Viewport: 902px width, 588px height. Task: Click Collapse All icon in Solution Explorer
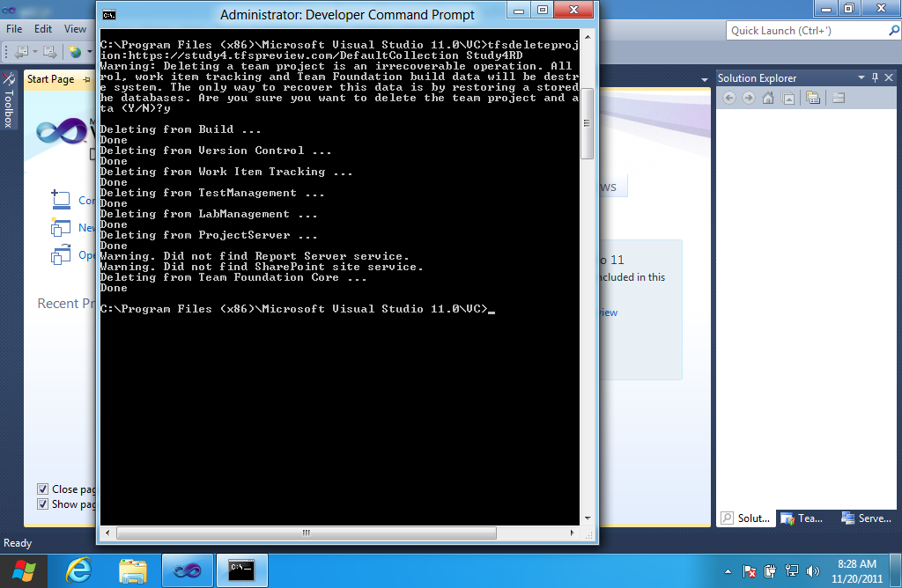tap(788, 99)
